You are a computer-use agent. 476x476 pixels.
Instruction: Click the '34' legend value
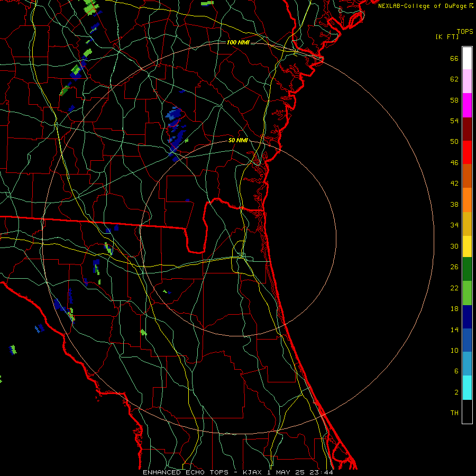pos(454,225)
